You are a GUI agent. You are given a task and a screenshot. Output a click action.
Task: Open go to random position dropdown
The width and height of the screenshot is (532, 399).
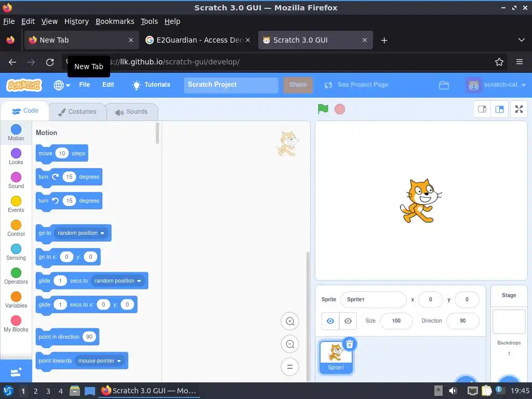pos(81,233)
